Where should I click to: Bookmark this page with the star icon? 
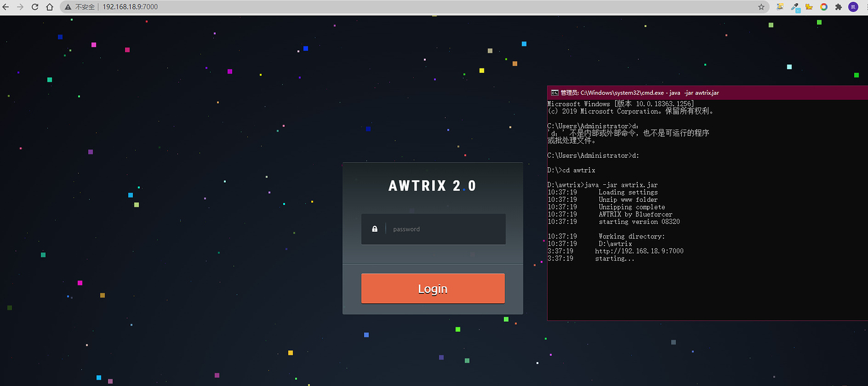(761, 7)
